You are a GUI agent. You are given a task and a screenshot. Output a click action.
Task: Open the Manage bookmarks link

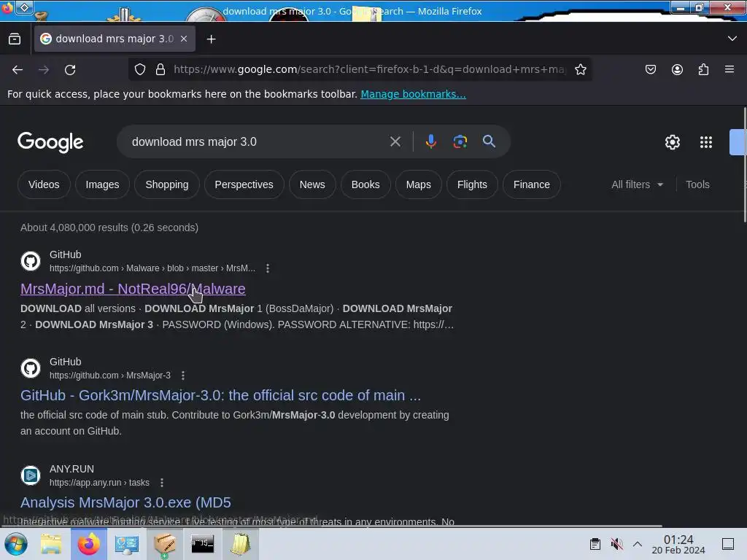point(413,94)
